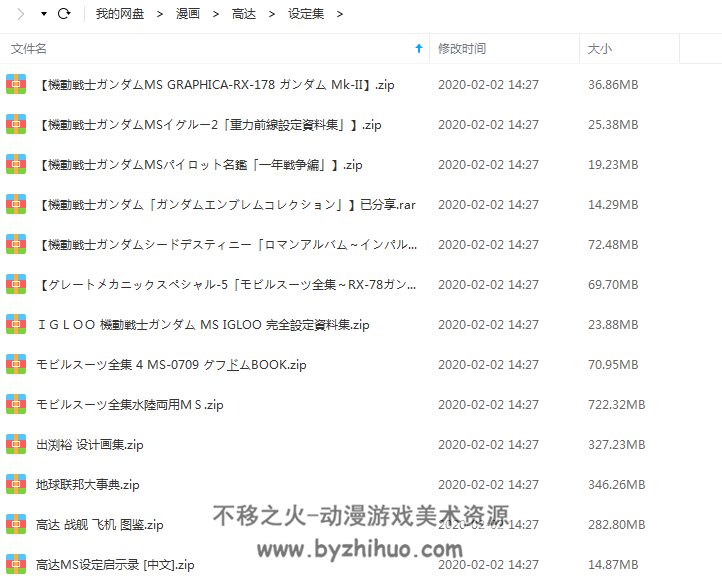This screenshot has height=581, width=722.
Task: Click size value 23.88MB
Action: (x=613, y=325)
